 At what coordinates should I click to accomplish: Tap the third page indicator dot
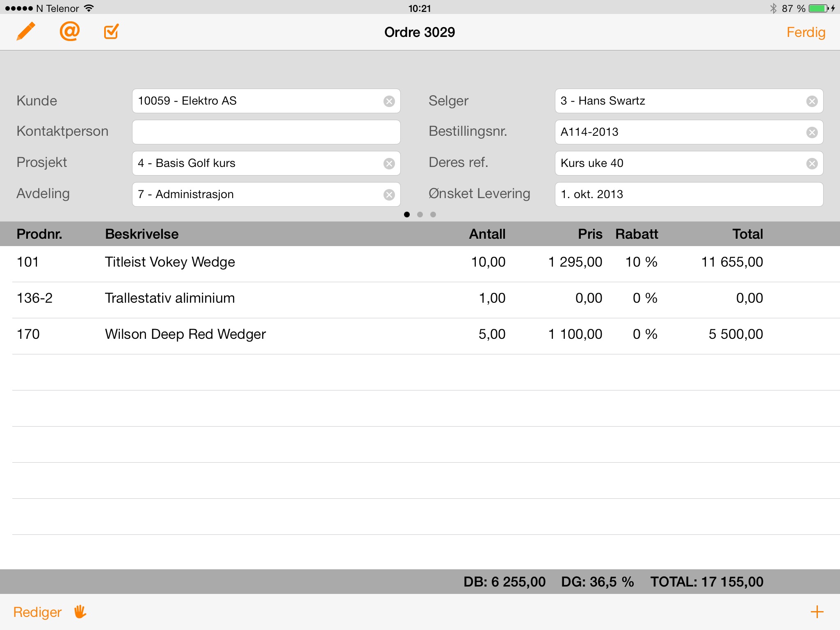[x=433, y=215]
